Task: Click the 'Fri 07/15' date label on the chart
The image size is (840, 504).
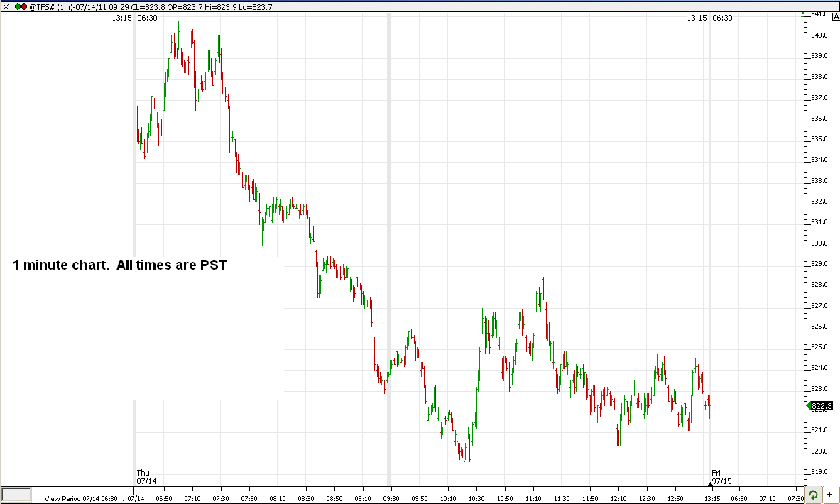Action: (721, 477)
